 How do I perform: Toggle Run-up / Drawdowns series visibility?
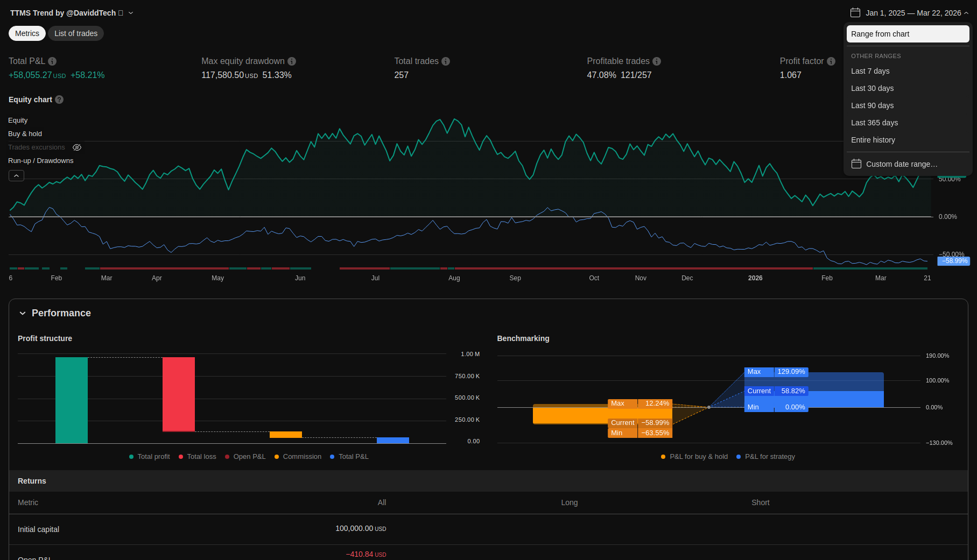click(x=40, y=161)
